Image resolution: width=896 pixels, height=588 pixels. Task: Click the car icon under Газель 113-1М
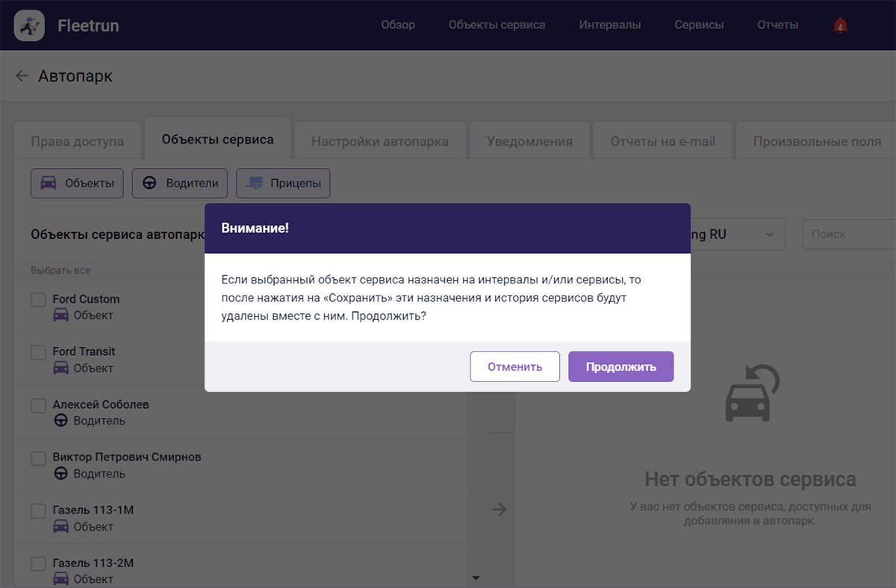point(61,527)
